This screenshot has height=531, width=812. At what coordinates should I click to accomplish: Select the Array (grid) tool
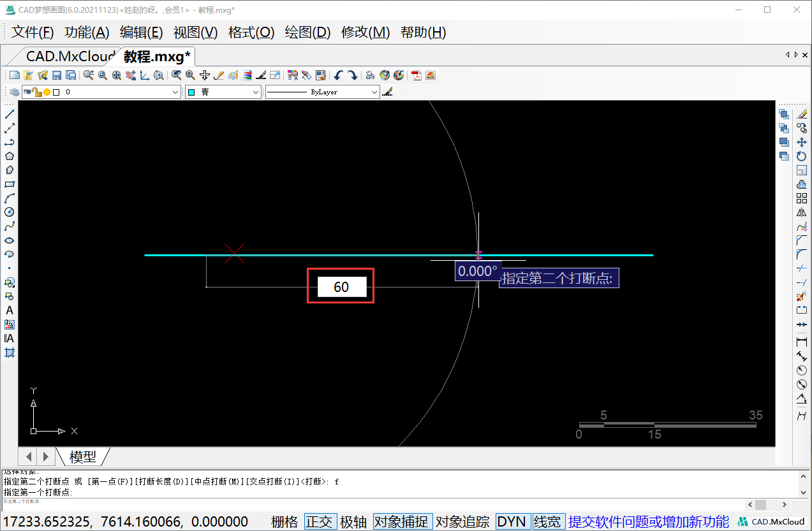(802, 198)
